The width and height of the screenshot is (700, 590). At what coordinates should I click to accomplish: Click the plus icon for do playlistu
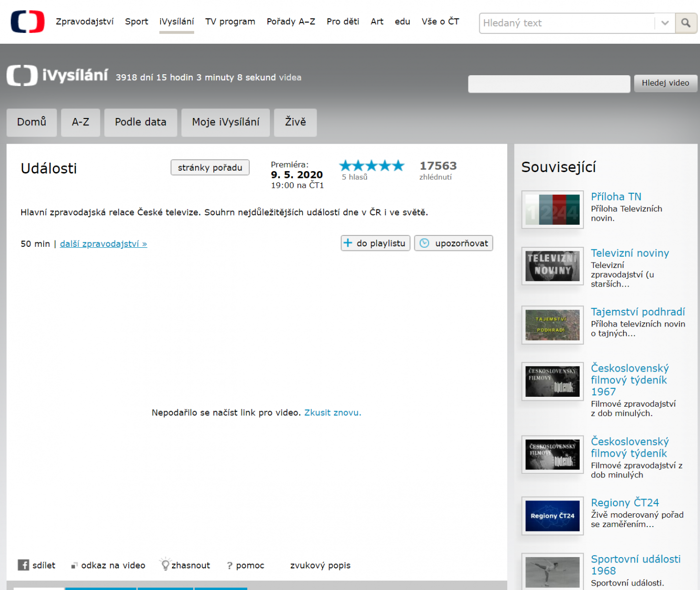click(348, 243)
